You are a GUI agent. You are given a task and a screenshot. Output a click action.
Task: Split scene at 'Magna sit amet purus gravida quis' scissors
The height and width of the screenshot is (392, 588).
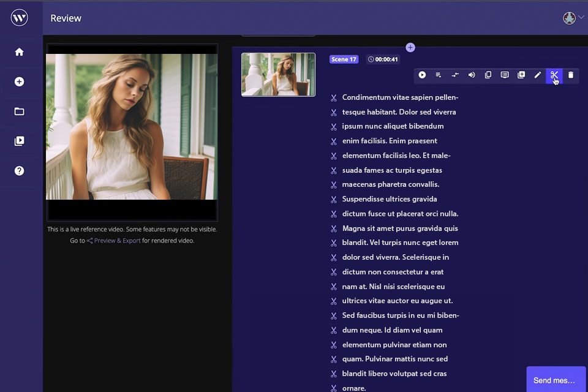click(334, 229)
